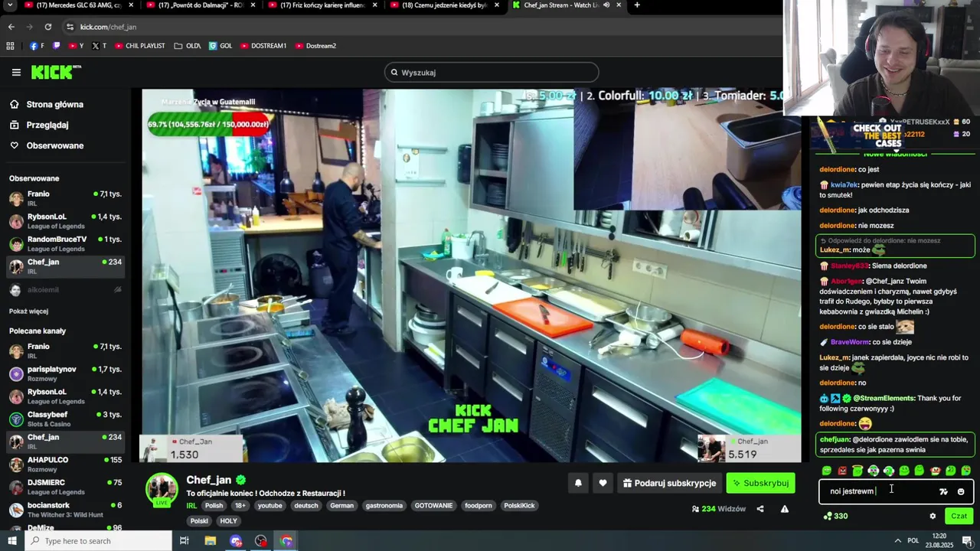Mute the Chef_jan Stream tab audio
This screenshot has width=980, height=551.
pyautogui.click(x=606, y=5)
